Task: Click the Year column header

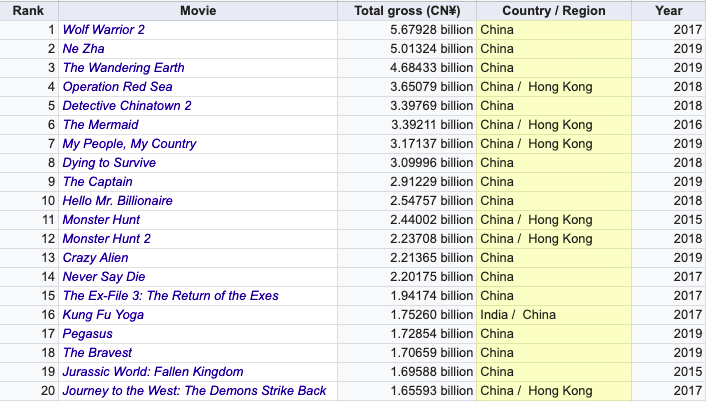Action: pyautogui.click(x=668, y=11)
